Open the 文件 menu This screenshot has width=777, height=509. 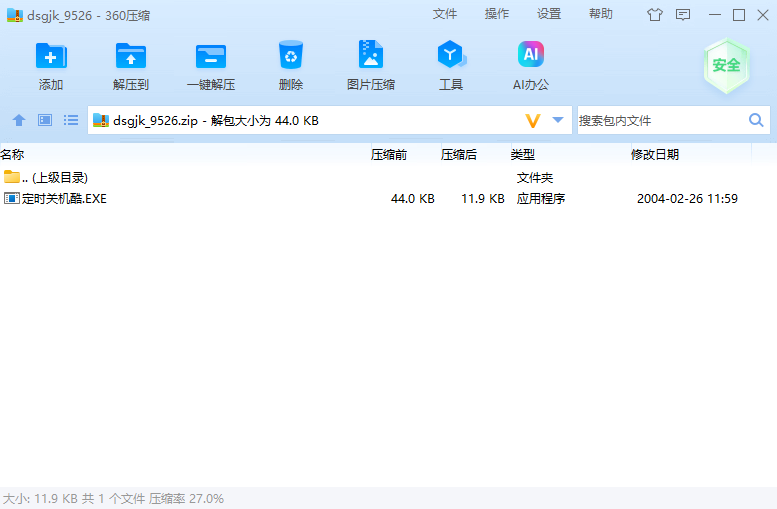(x=444, y=14)
